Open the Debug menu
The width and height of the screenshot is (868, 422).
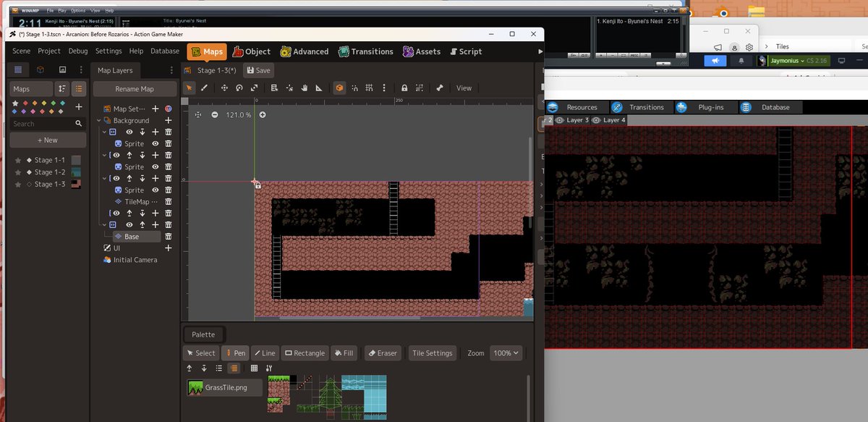[78, 51]
